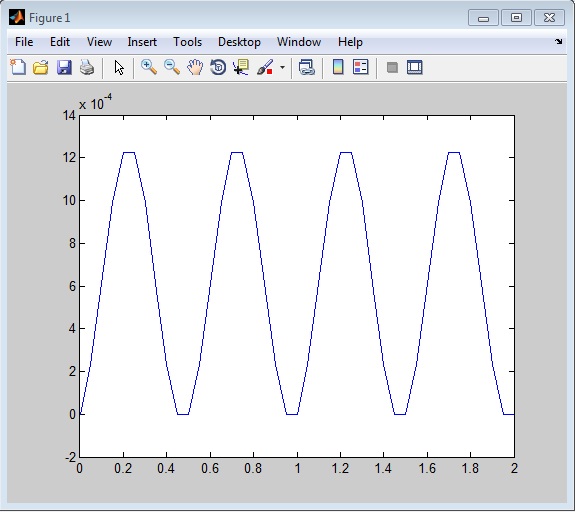This screenshot has height=512, width=575.
Task: Open a file with the folder icon
Action: coord(40,68)
